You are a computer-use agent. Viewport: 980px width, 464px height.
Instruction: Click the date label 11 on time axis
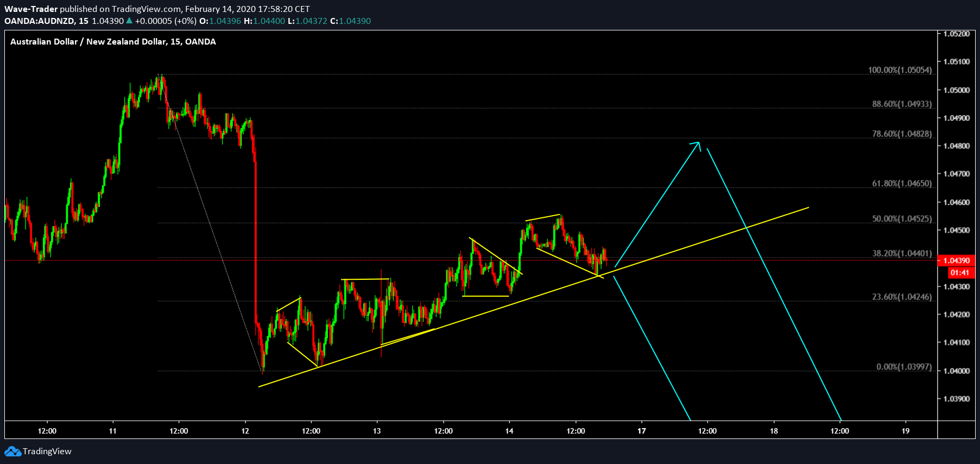tap(112, 431)
